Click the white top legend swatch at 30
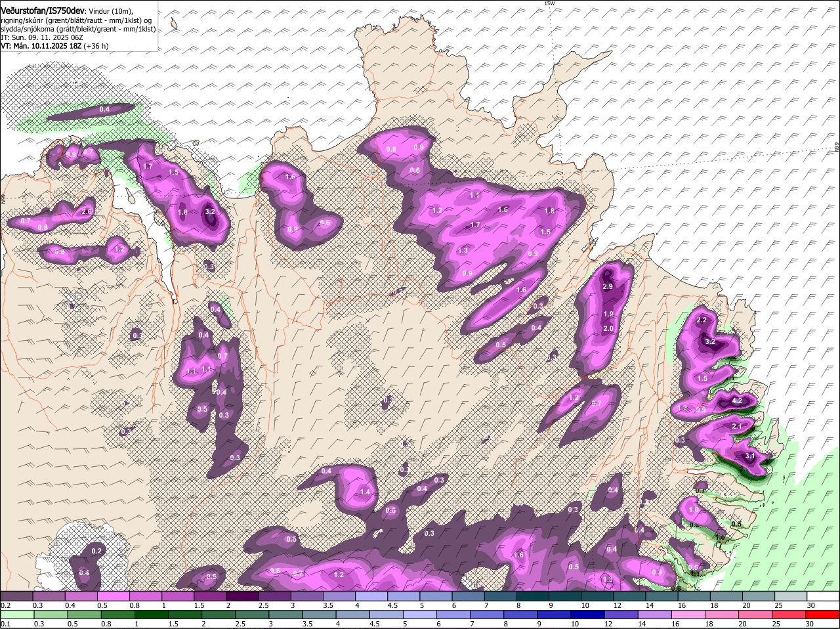This screenshot has height=629, width=840. 823,596
